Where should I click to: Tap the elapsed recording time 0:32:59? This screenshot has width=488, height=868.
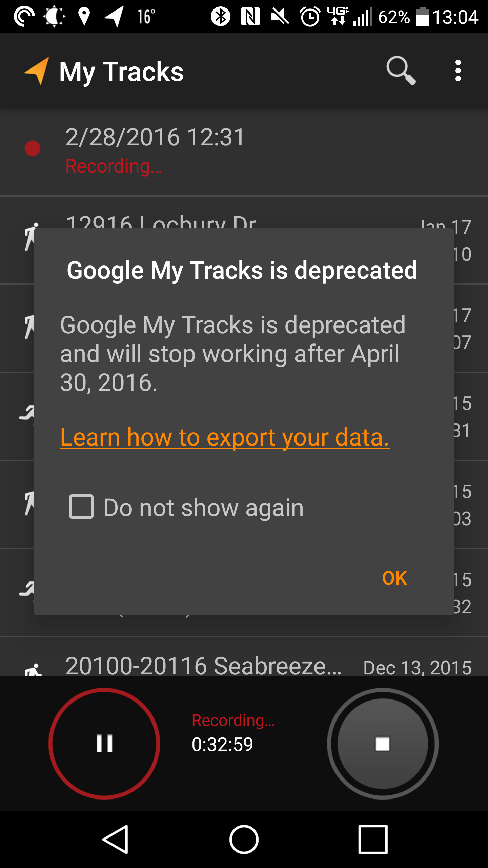[x=222, y=745]
